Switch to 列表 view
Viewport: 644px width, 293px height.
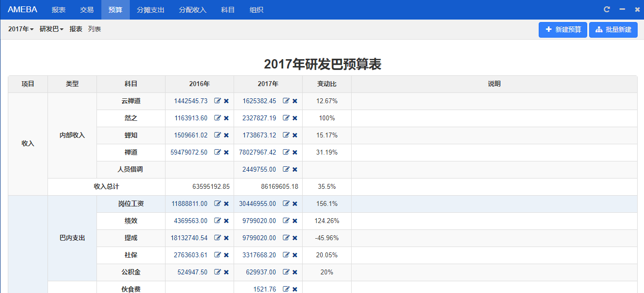click(95, 29)
